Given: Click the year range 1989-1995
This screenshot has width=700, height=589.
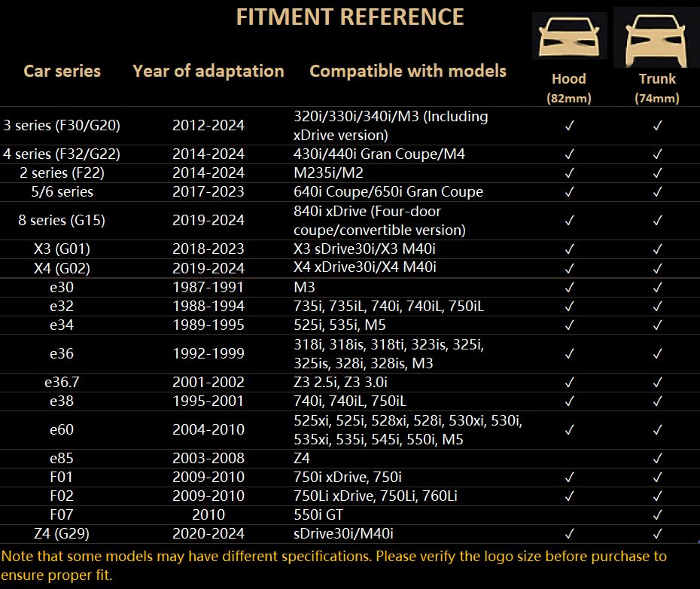Looking at the screenshot, I should [x=208, y=325].
